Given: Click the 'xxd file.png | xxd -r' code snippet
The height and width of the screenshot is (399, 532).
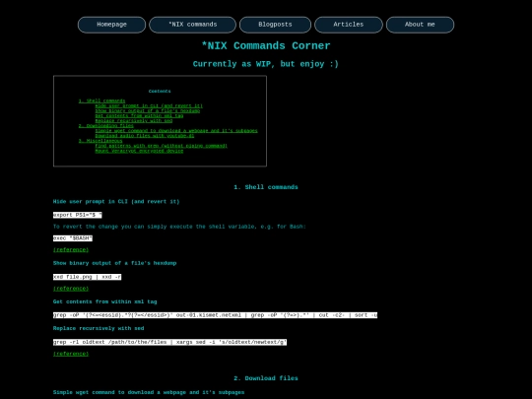Looking at the screenshot, I should 88,277.
